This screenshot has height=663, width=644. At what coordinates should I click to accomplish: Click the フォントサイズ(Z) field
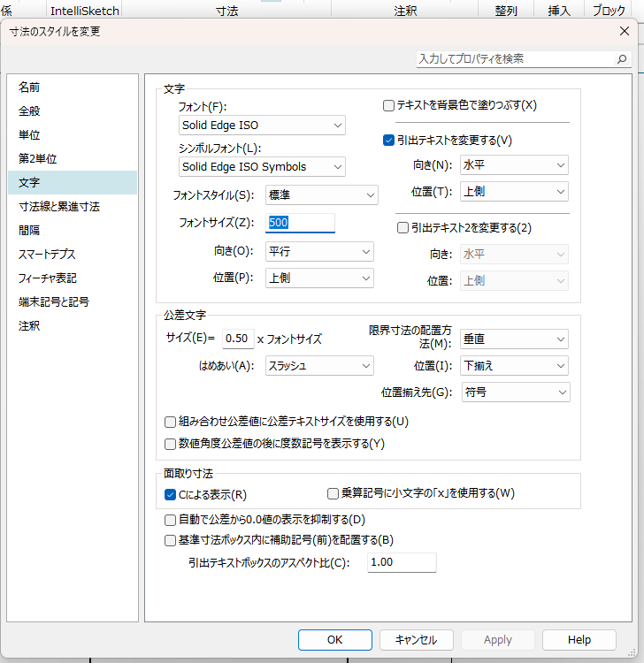300,223
